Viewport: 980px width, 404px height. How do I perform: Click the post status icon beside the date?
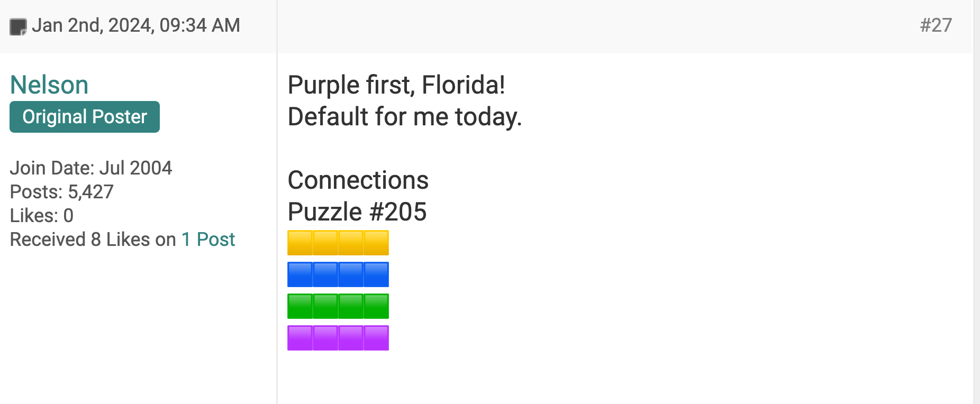(x=18, y=26)
